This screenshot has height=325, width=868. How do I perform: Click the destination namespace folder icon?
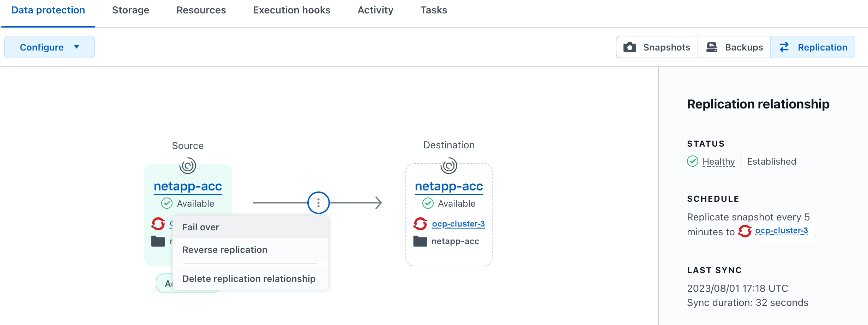click(420, 241)
